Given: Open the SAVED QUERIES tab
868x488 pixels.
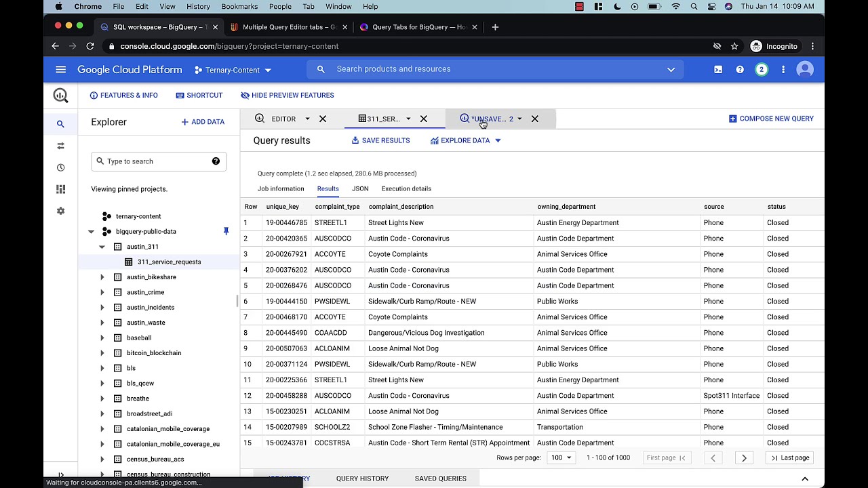Looking at the screenshot, I should [440, 479].
